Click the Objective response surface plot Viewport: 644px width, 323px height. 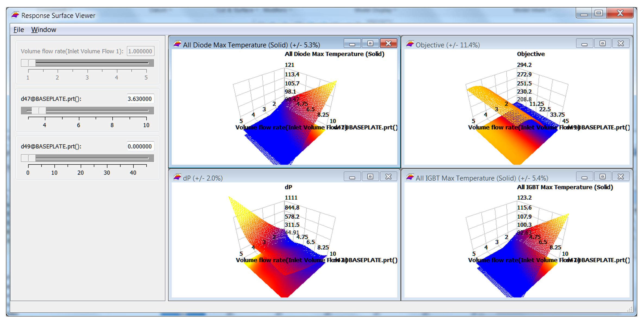click(517, 107)
